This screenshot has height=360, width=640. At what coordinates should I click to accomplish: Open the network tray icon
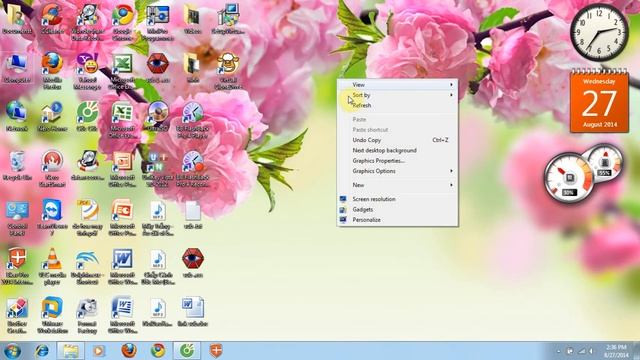582,351
